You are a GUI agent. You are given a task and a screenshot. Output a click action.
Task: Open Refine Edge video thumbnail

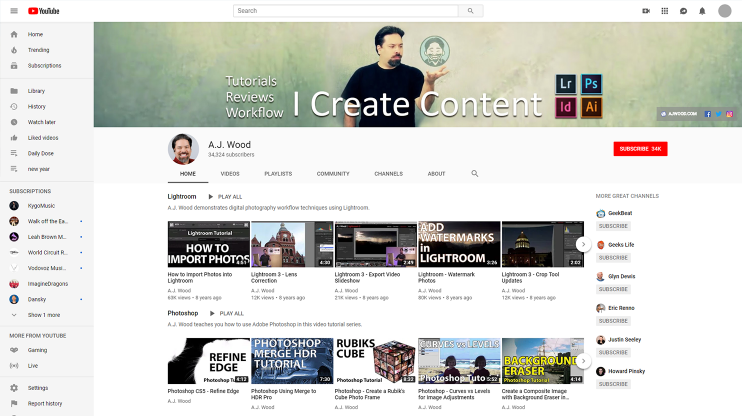tap(209, 361)
